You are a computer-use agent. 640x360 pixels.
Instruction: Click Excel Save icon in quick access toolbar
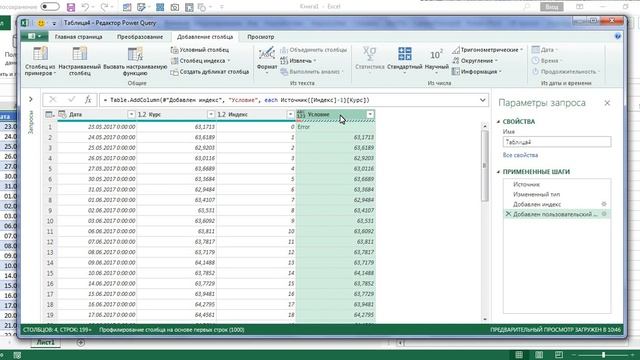click(x=71, y=7)
